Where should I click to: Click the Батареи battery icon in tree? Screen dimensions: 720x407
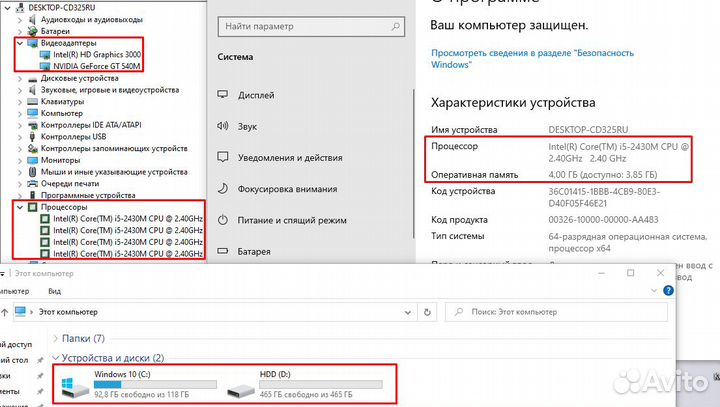click(x=32, y=32)
